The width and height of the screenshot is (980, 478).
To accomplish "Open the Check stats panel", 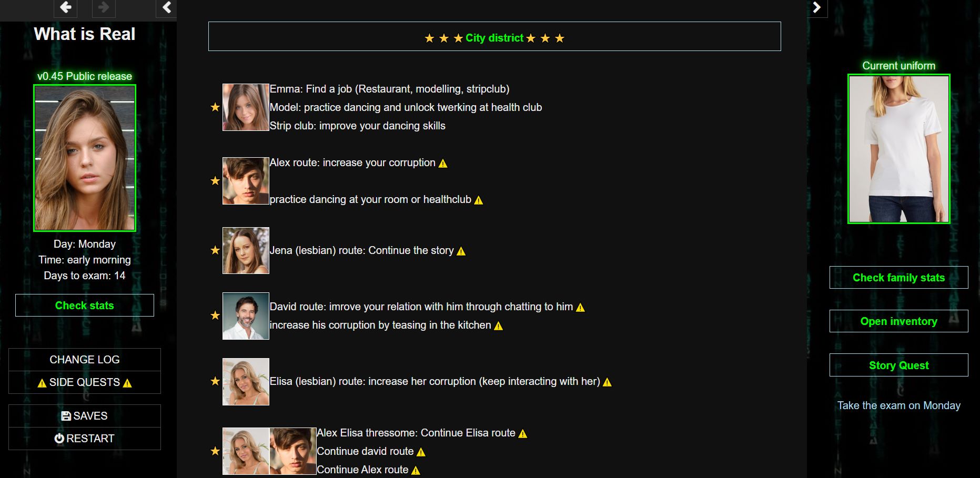I will pyautogui.click(x=85, y=306).
